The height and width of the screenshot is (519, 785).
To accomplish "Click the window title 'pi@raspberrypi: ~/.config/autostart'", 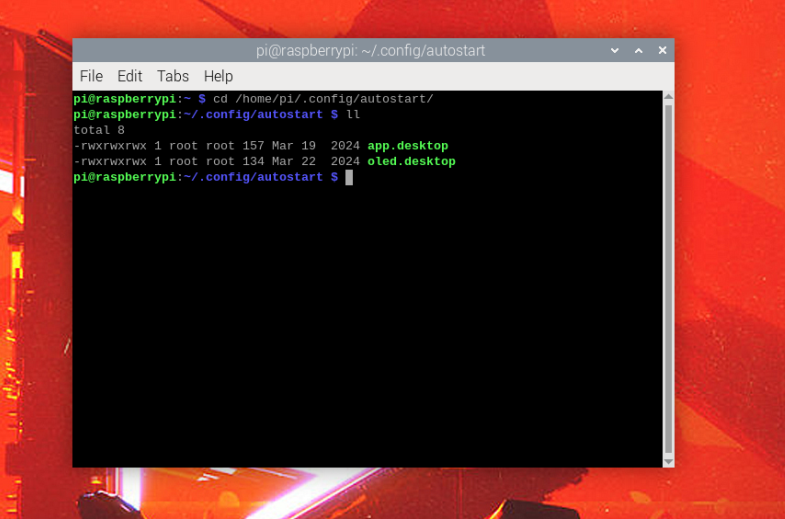I will coord(370,51).
